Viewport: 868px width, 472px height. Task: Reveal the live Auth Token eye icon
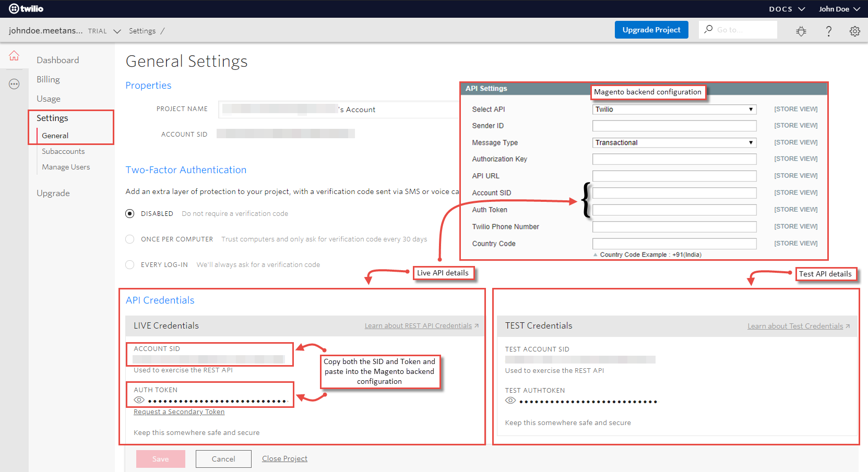139,400
